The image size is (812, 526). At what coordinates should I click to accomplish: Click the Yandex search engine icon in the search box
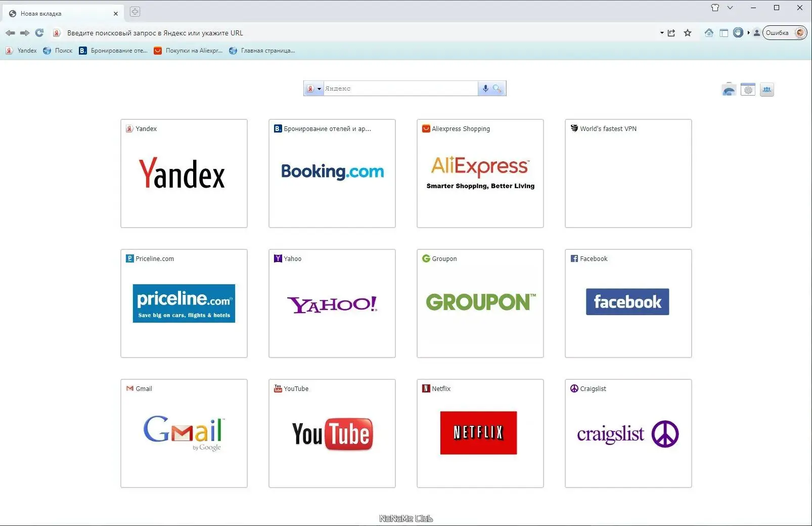pos(310,89)
